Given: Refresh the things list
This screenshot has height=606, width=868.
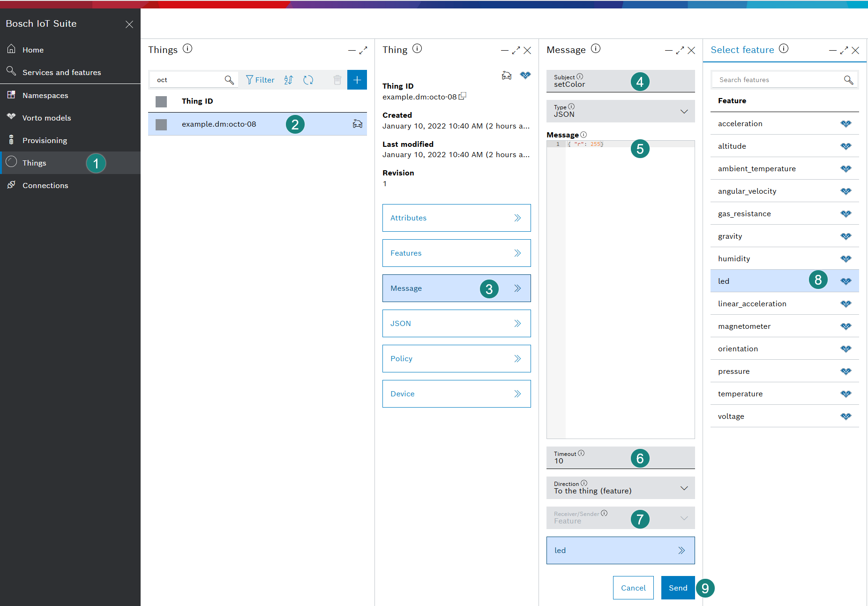Looking at the screenshot, I should coord(308,80).
